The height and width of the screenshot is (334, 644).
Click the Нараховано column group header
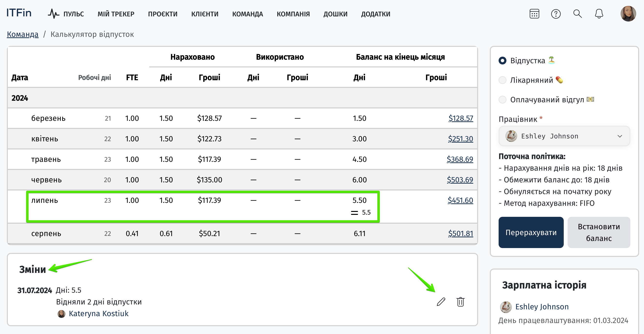coord(192,57)
